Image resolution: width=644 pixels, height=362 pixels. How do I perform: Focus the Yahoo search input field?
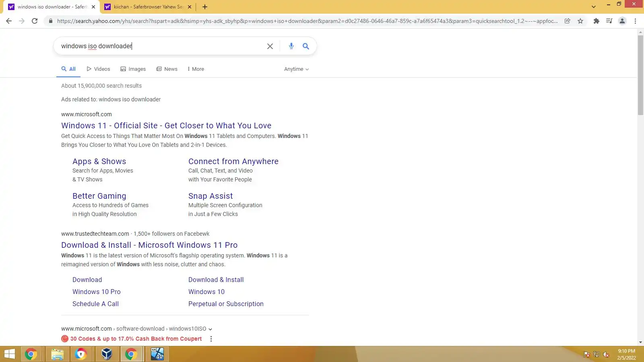point(161,46)
